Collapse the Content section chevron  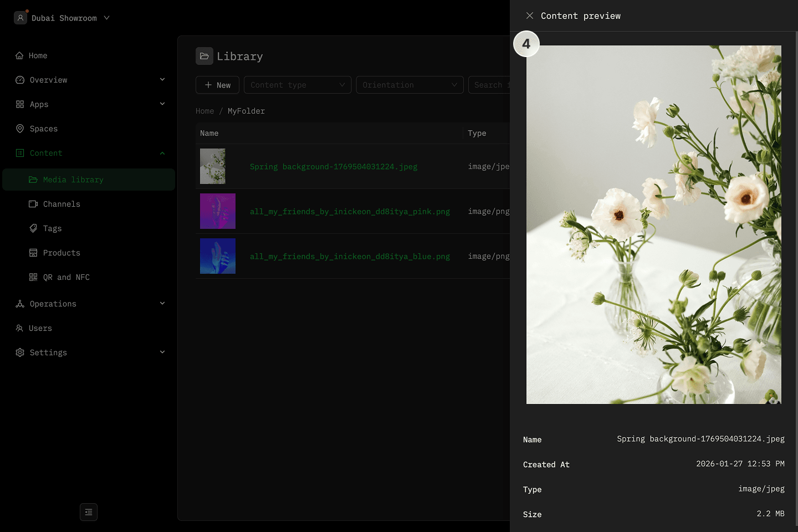(x=162, y=153)
